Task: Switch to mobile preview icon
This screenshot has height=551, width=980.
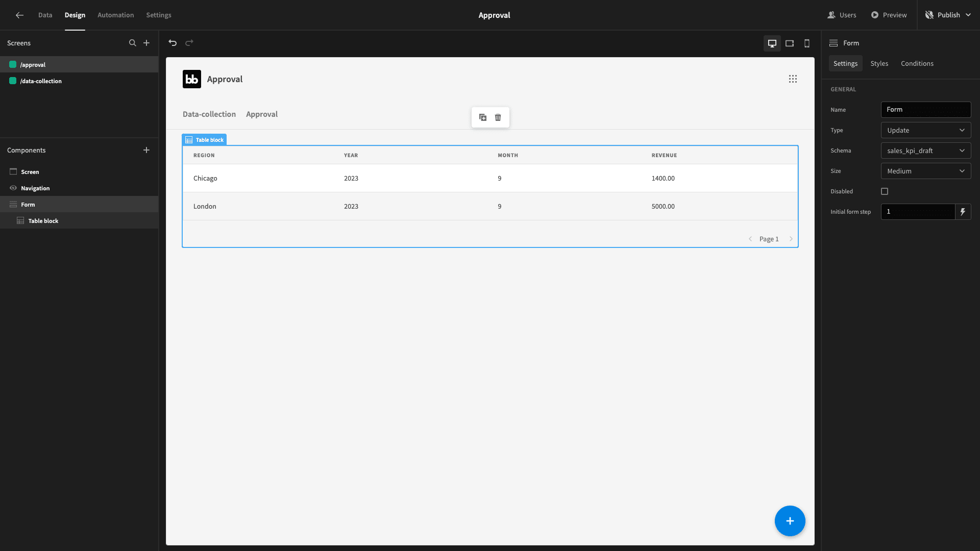Action: [x=807, y=43]
